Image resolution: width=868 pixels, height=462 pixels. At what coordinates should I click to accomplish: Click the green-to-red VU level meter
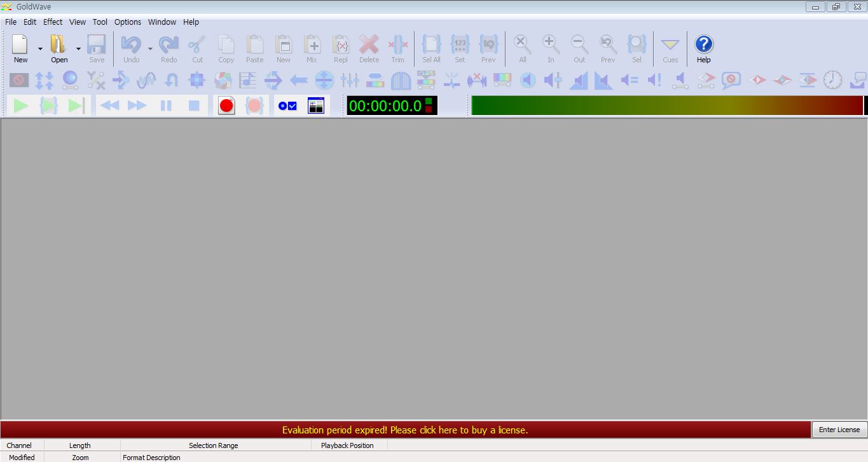[667, 105]
